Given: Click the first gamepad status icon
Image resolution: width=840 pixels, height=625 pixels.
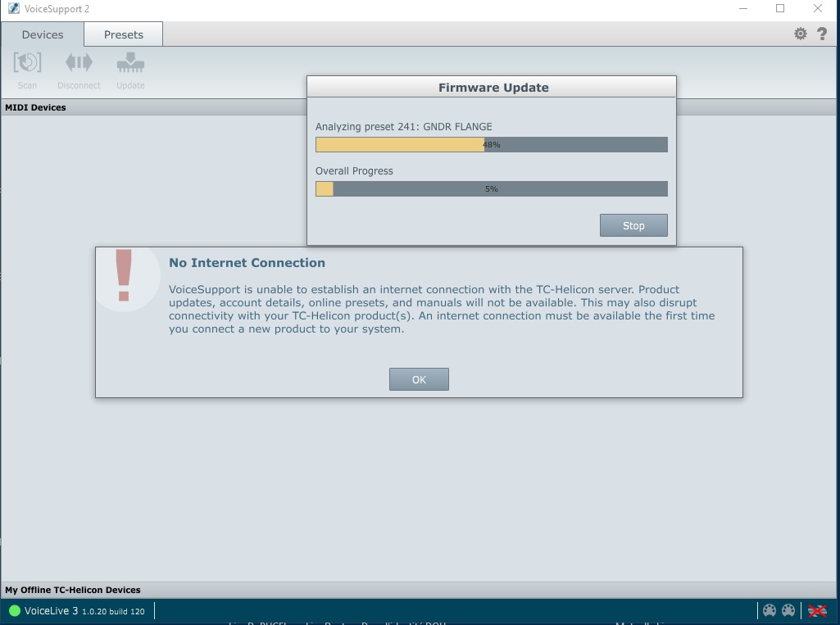Looking at the screenshot, I should [x=770, y=610].
